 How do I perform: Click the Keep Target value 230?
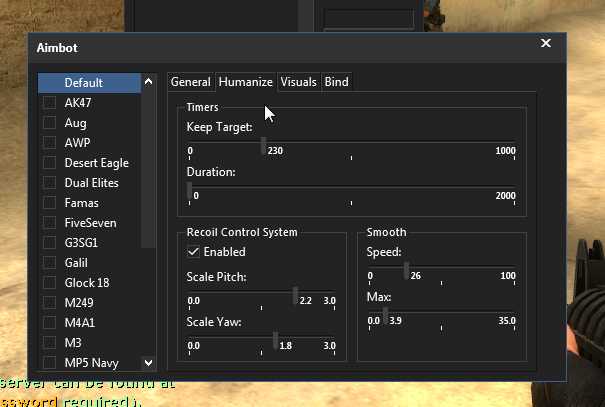pyautogui.click(x=275, y=150)
